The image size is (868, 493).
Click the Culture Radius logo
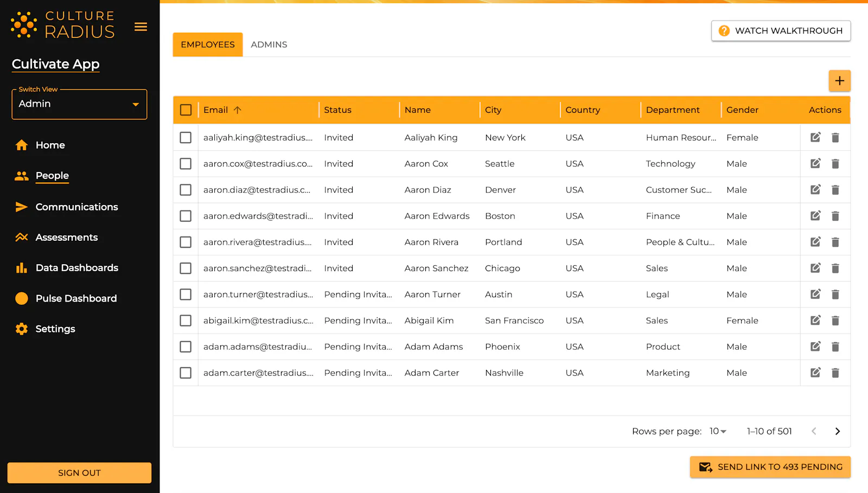pos(63,25)
